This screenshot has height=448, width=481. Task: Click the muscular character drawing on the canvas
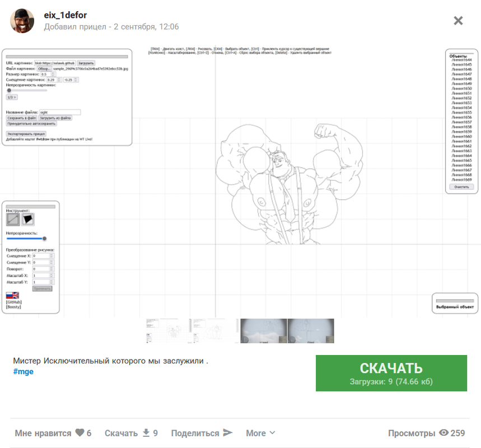pos(288,184)
